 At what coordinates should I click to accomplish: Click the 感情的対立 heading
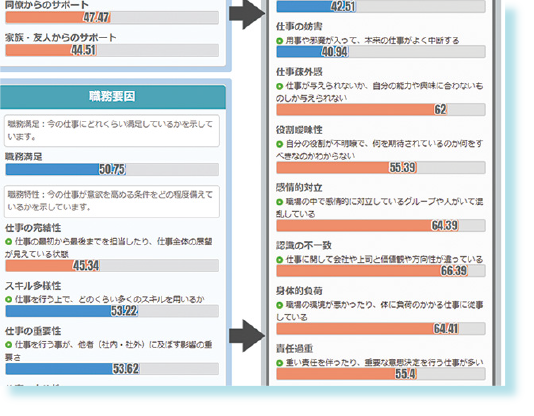click(x=299, y=188)
